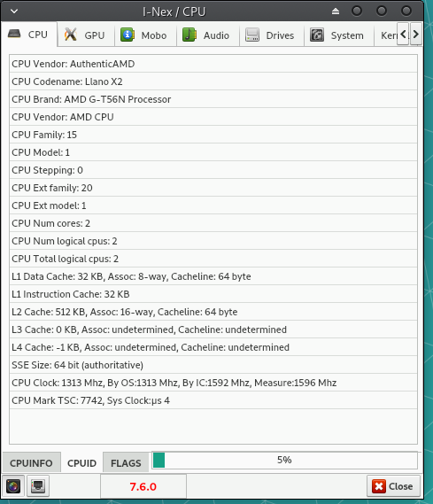Select the row 'CPU Num logical cpus: 2'
The width and height of the screenshot is (433, 504).
pyautogui.click(x=213, y=241)
